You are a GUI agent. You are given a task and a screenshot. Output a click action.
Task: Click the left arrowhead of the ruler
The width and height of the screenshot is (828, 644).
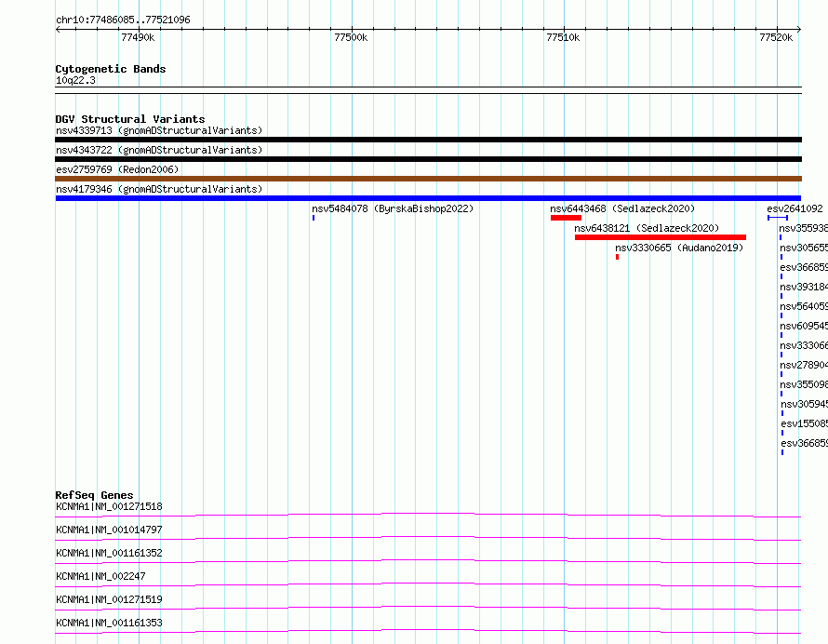[x=58, y=29]
